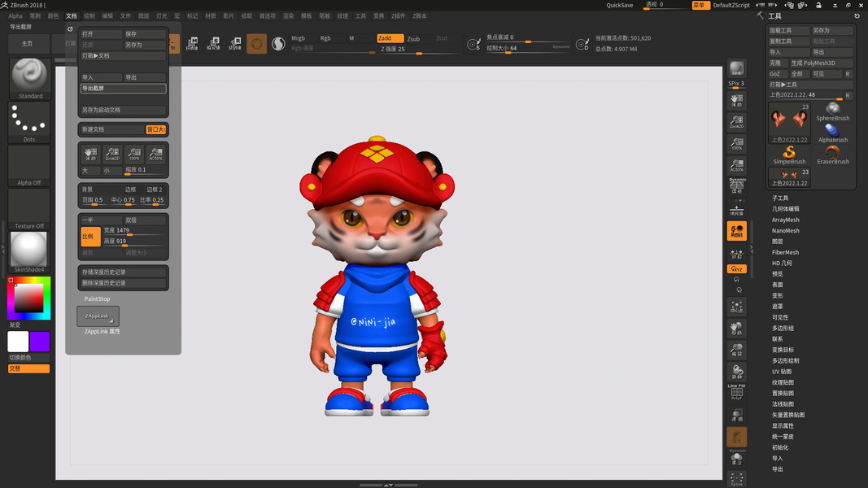The height and width of the screenshot is (488, 868).
Task: Click the PolyF Line Fill grid icon
Action: [x=736, y=392]
